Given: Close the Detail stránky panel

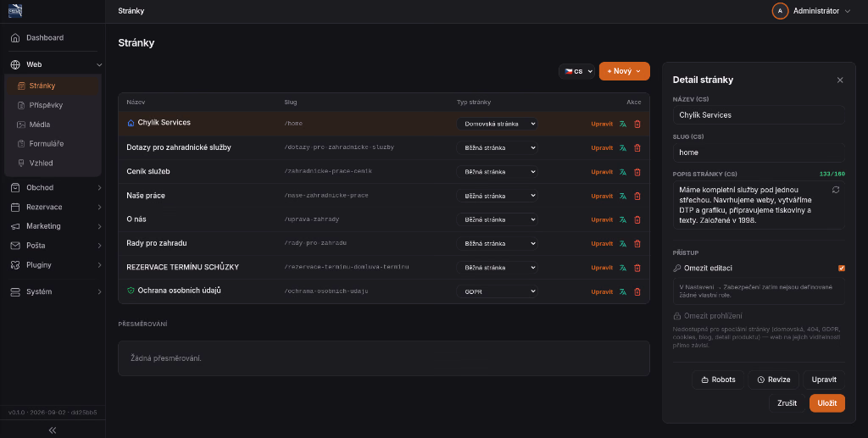Looking at the screenshot, I should point(840,80).
